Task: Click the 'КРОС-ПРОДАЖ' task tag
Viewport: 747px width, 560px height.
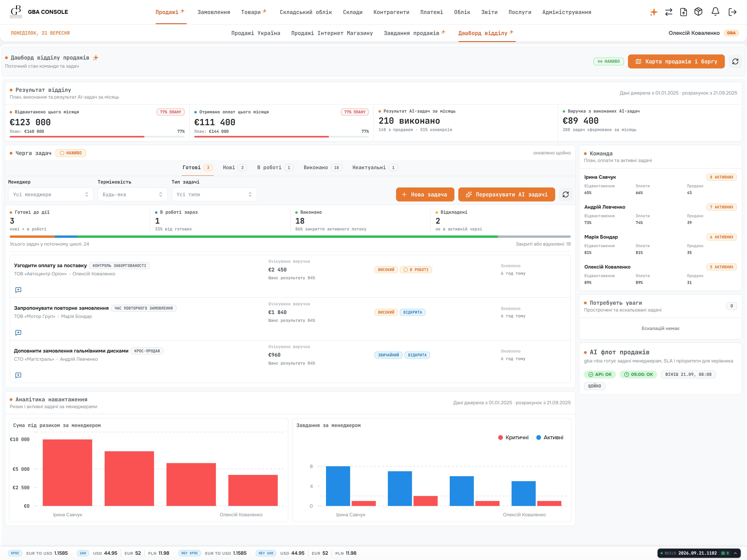Action: [x=147, y=351]
